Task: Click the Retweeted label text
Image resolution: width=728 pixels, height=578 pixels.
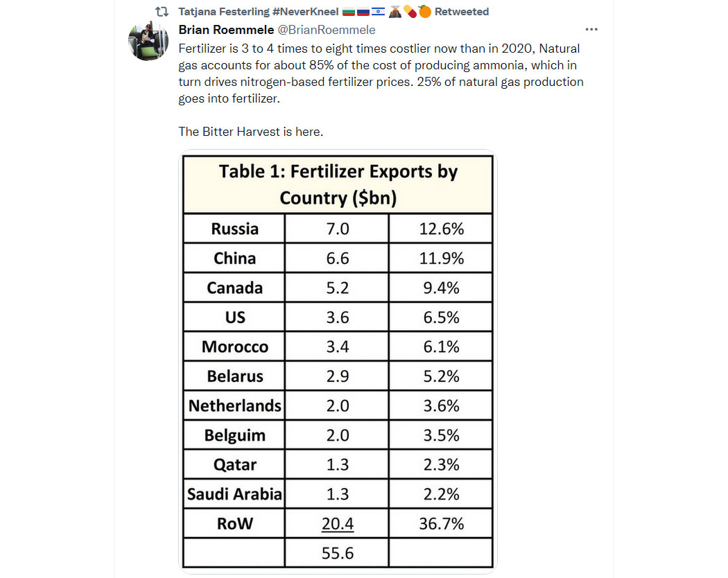Action: click(x=462, y=12)
